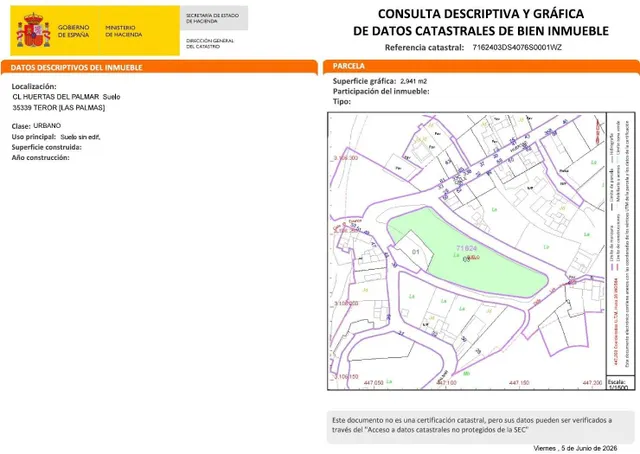640x454 pixels.
Task: Click the Spanish coat of arms emblem
Action: [33, 31]
